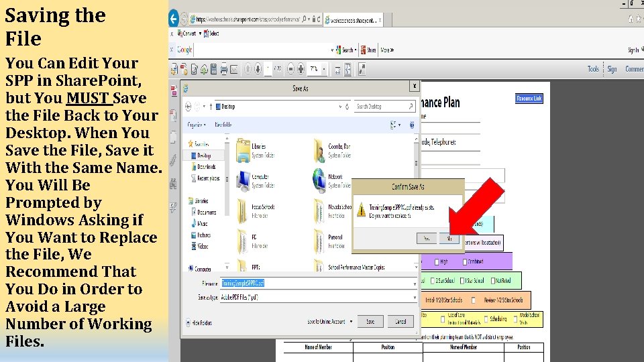This screenshot has width=644, height=362.
Task: Check the Scheduling checkbox
Action: coord(486,319)
